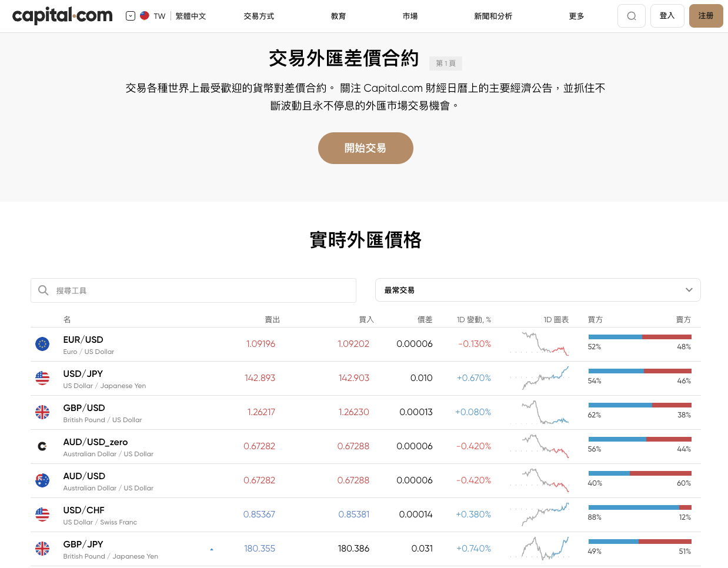Click the EUR/USD sell price 1.09196
This screenshot has width=728, height=568.
pyautogui.click(x=261, y=344)
